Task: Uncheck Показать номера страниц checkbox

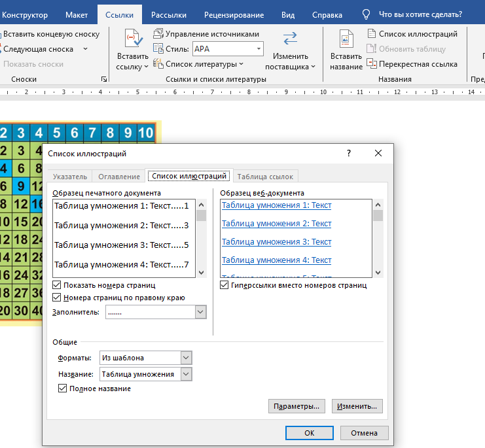Action: (x=57, y=285)
